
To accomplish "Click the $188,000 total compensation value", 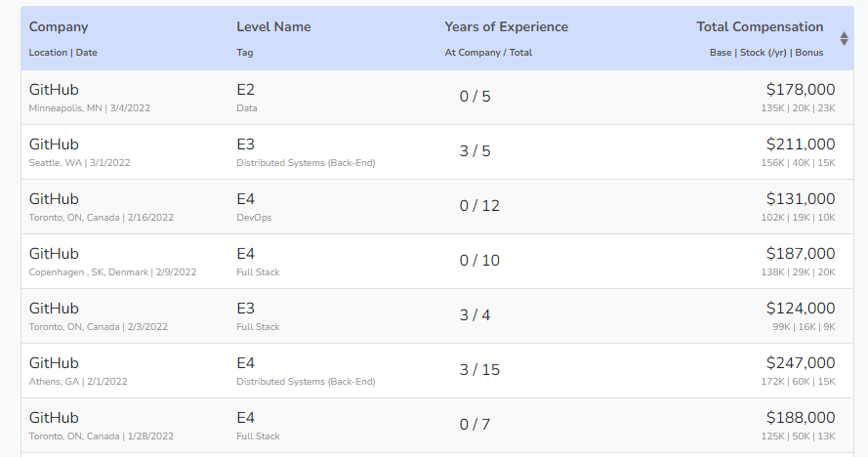I will click(801, 418).
